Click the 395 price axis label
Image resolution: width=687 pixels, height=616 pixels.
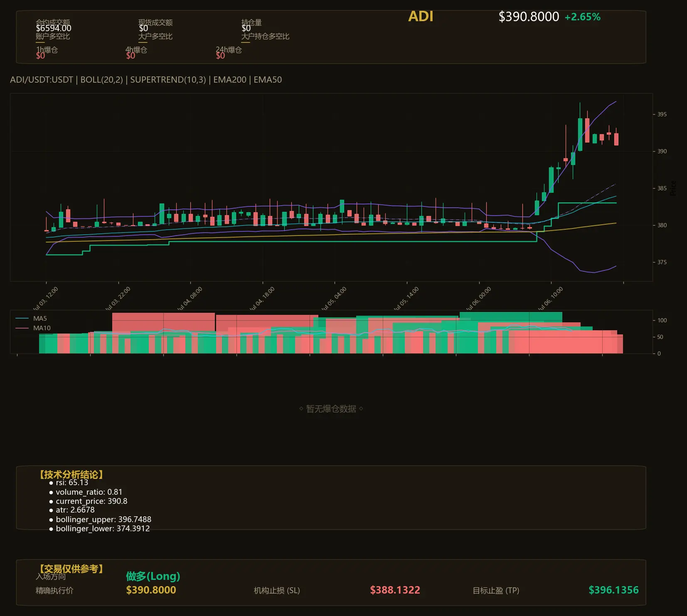pos(662,114)
